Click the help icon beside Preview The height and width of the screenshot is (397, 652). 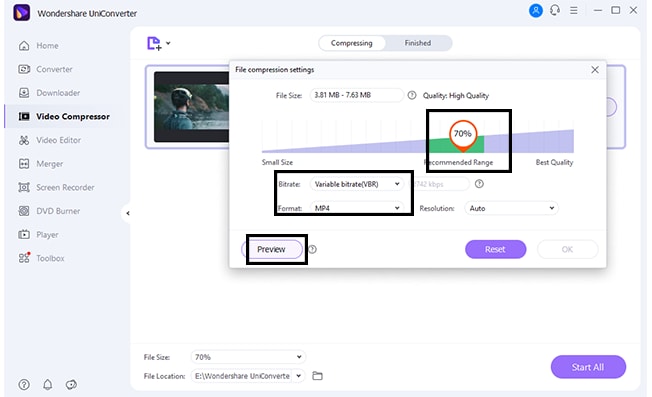(x=312, y=249)
